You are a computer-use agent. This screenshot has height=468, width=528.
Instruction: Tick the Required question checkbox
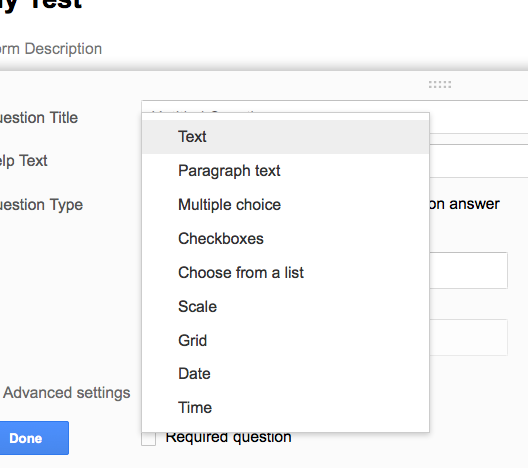[x=148, y=439]
